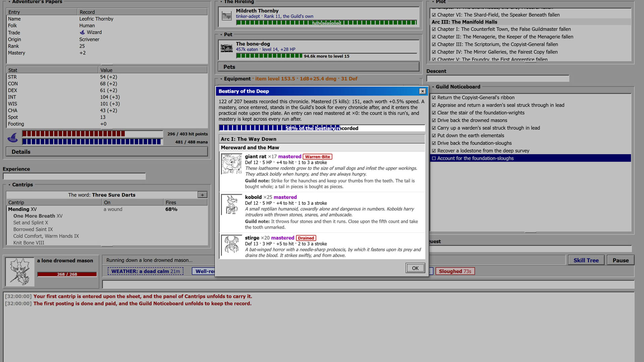644x362 pixels.
Task: Select the Fires column header
Action: [x=185, y=202]
